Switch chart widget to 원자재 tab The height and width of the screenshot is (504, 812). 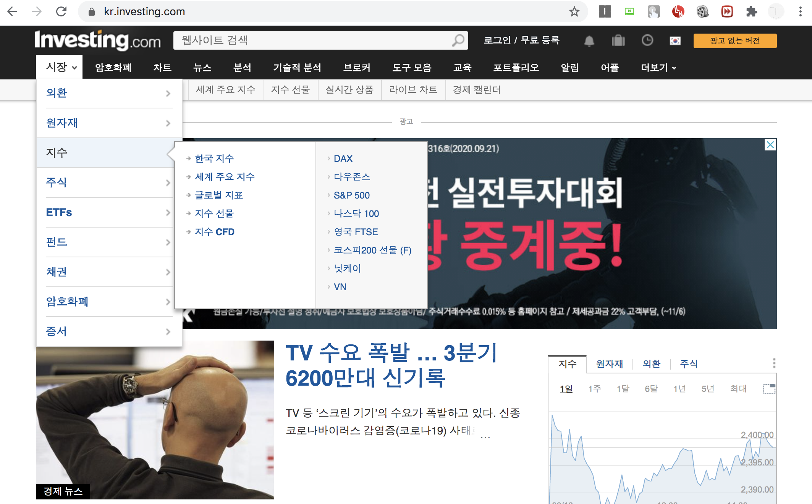(x=609, y=364)
